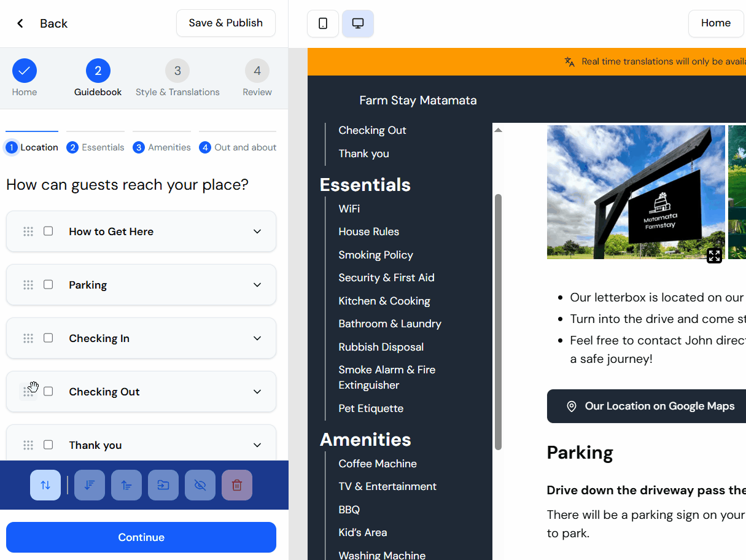Viewport: 746px width, 560px height.
Task: Check the Parking section checkbox
Action: [48, 284]
